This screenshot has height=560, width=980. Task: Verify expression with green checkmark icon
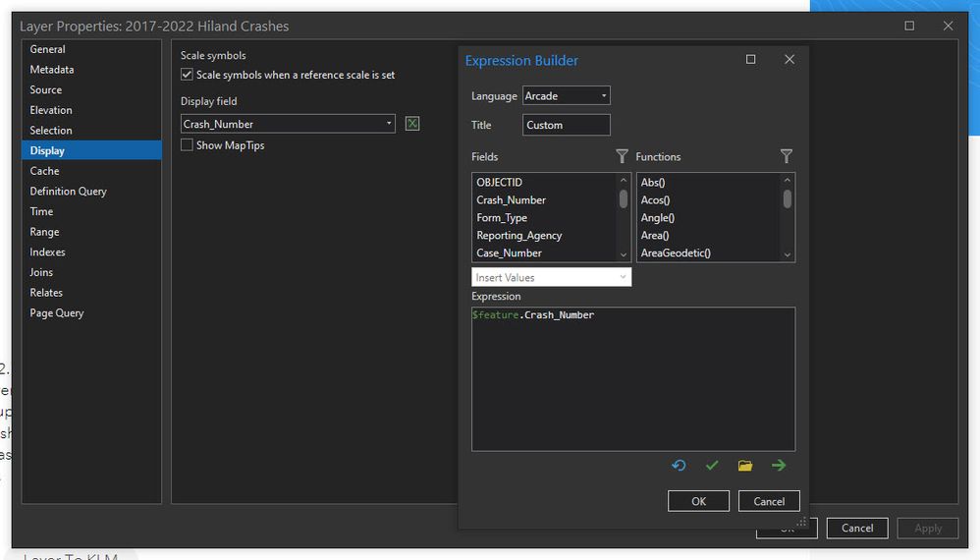pyautogui.click(x=712, y=466)
